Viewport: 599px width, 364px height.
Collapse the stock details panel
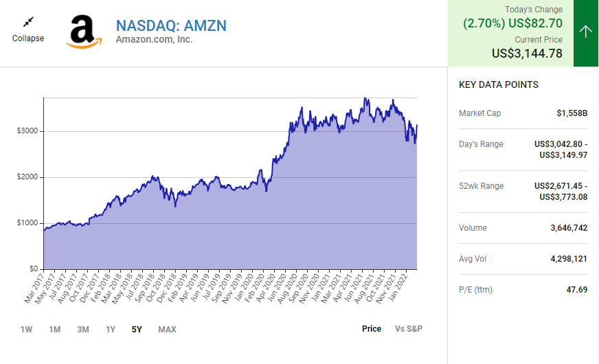click(x=28, y=38)
